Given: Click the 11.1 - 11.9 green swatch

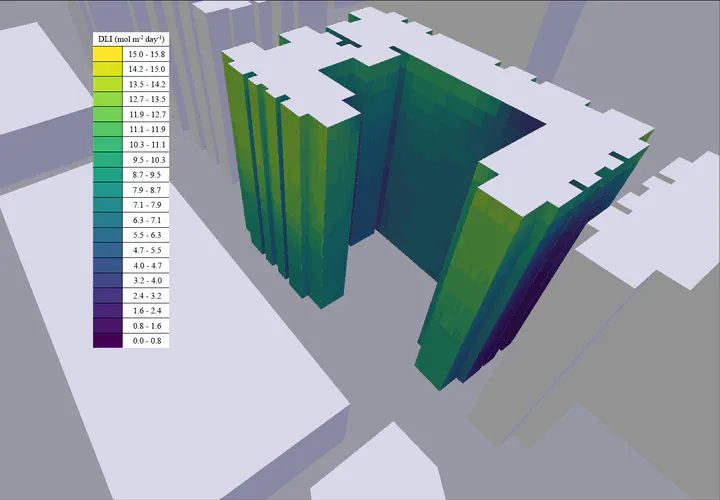Looking at the screenshot, I should click(107, 129).
